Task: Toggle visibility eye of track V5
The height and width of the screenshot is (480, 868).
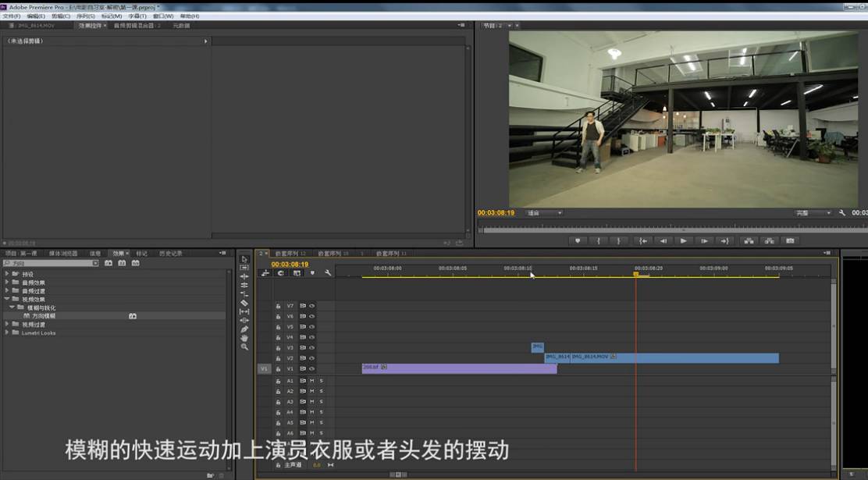Action: [311, 327]
